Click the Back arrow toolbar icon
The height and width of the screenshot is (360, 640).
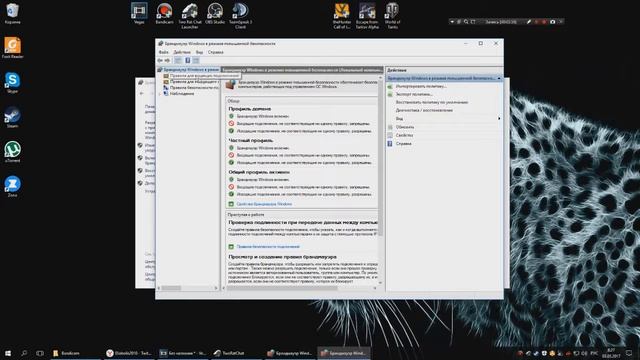click(160, 60)
